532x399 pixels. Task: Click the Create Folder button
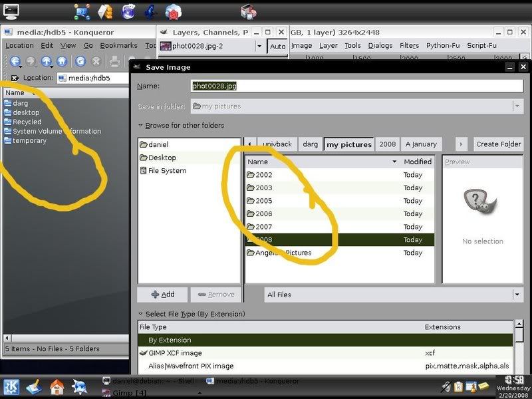tap(498, 144)
